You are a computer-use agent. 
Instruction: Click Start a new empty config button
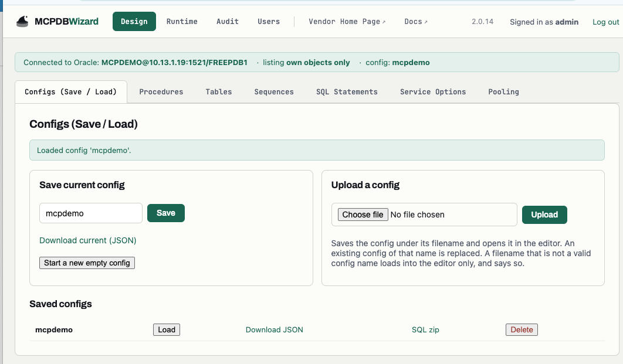coord(87,263)
